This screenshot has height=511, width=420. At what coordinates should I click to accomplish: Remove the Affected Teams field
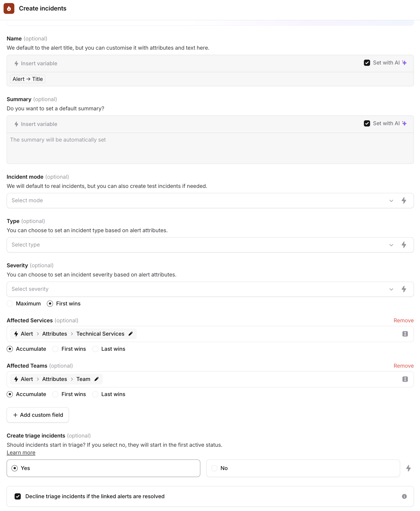(404, 366)
